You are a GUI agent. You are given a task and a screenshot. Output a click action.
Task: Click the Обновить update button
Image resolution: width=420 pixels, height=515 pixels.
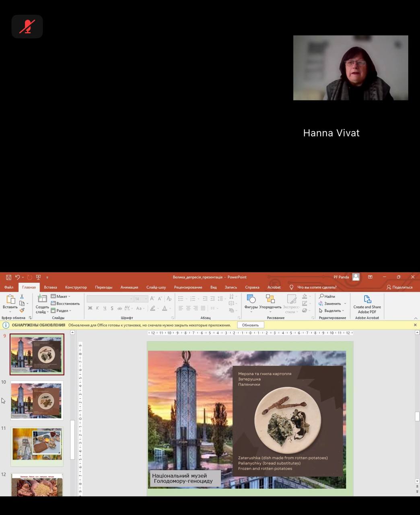pyautogui.click(x=250, y=325)
